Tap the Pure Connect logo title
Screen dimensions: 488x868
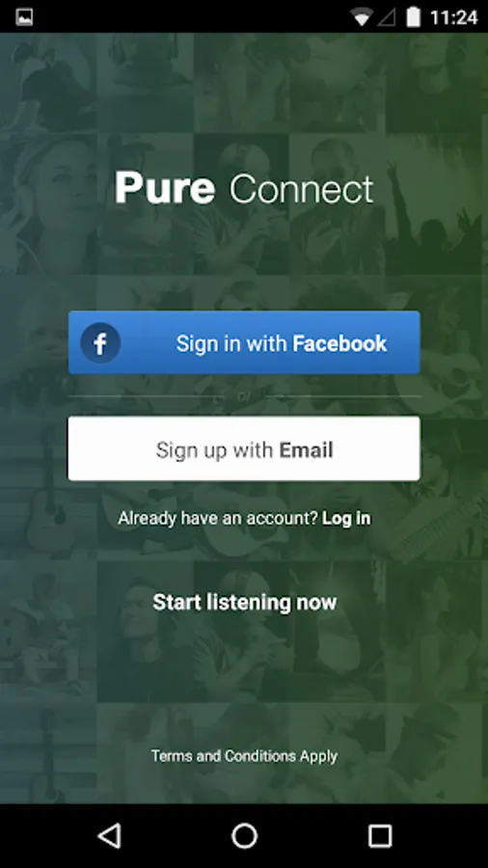(x=244, y=188)
